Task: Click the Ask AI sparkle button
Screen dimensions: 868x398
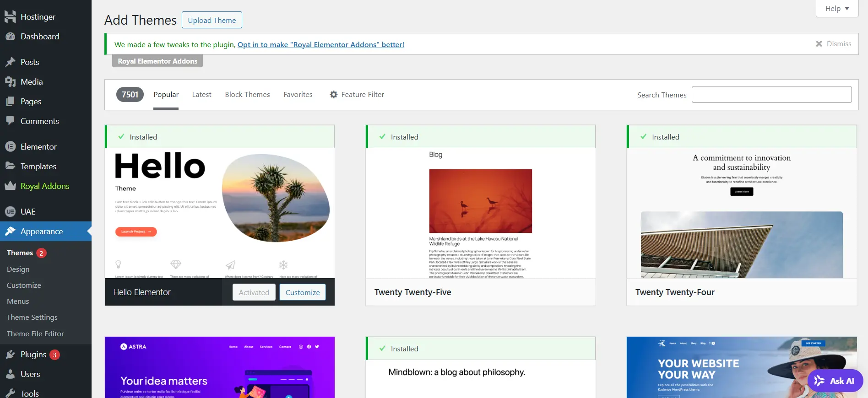Action: click(x=835, y=381)
